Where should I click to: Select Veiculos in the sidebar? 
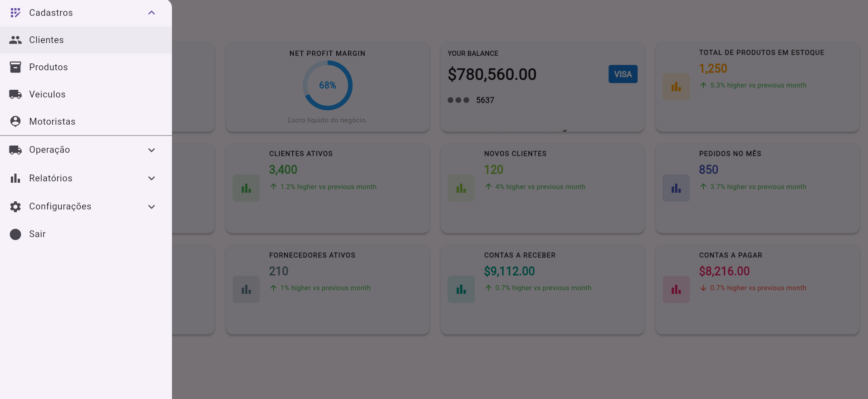[x=47, y=94]
